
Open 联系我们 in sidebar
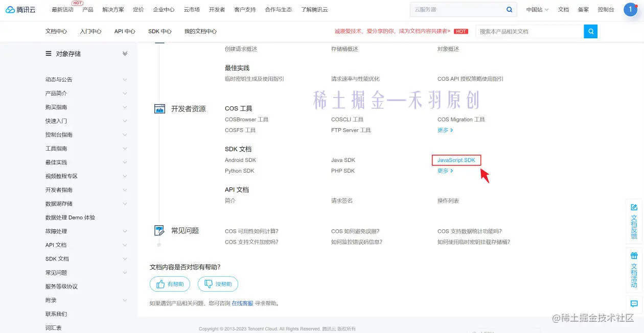(56, 314)
